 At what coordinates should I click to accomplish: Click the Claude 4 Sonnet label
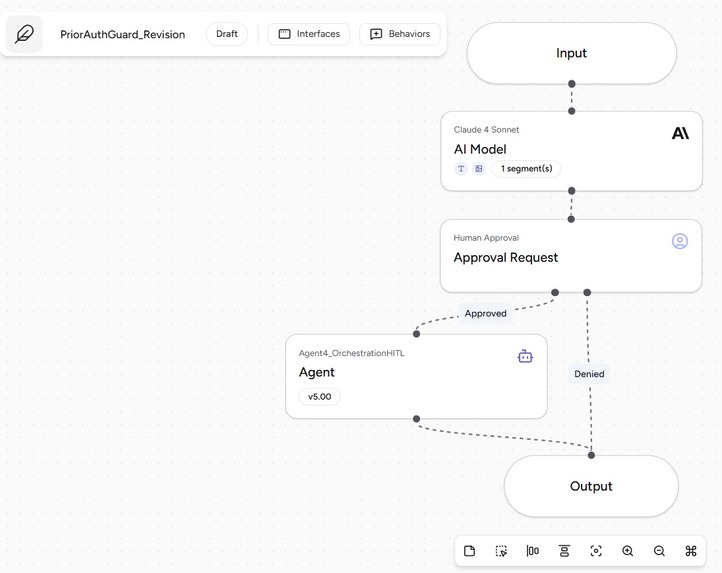pyautogui.click(x=486, y=130)
